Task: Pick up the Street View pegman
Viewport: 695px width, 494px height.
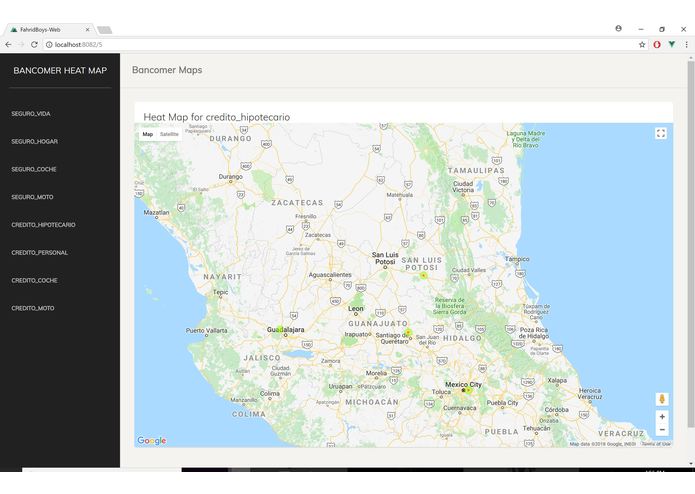Action: pos(662,399)
